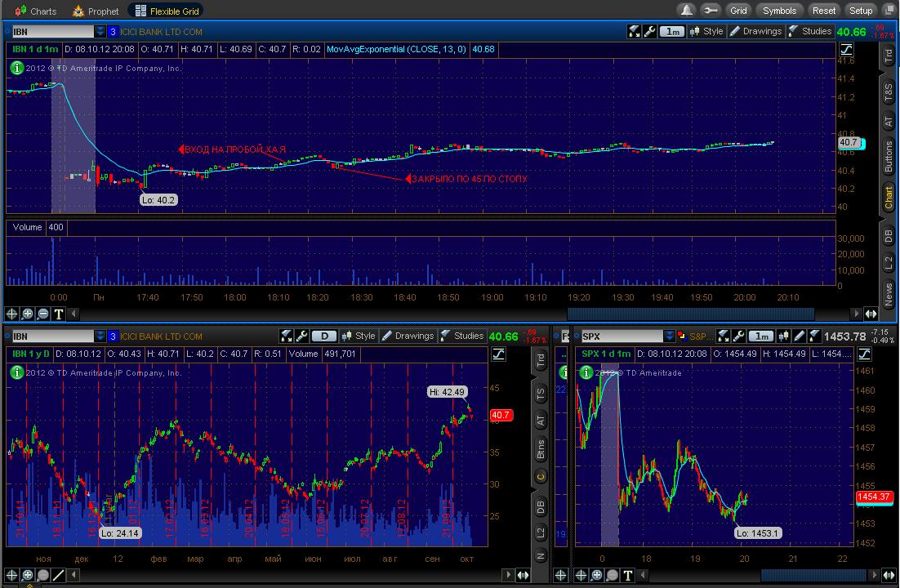Click the zoom in magnifier in top chart
Viewport: 900px width, 588px height.
point(27,314)
